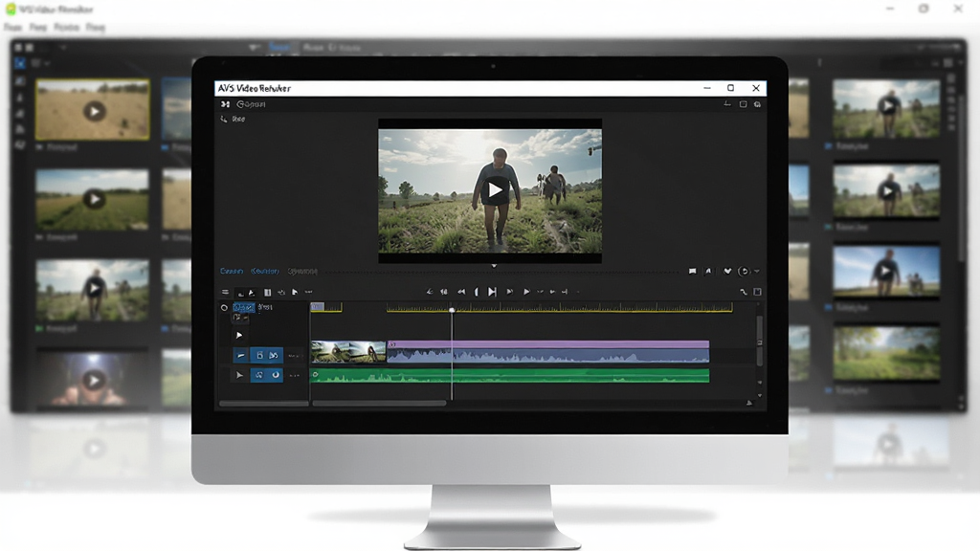Select the split clip icon in the timeline toolbar
This screenshot has width=980, height=551.
tap(268, 293)
